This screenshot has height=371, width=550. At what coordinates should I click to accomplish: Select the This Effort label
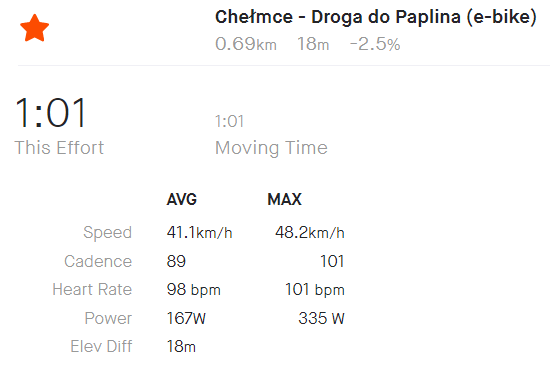pyautogui.click(x=59, y=147)
